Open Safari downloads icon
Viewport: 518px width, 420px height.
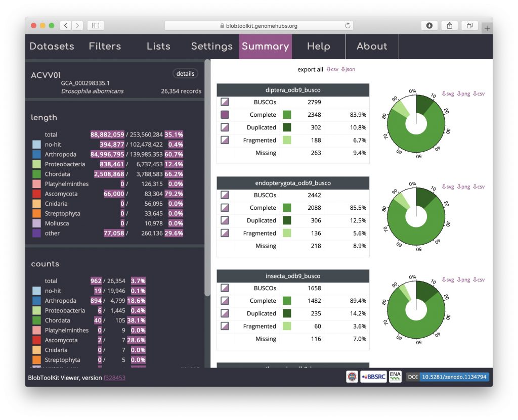click(x=429, y=25)
